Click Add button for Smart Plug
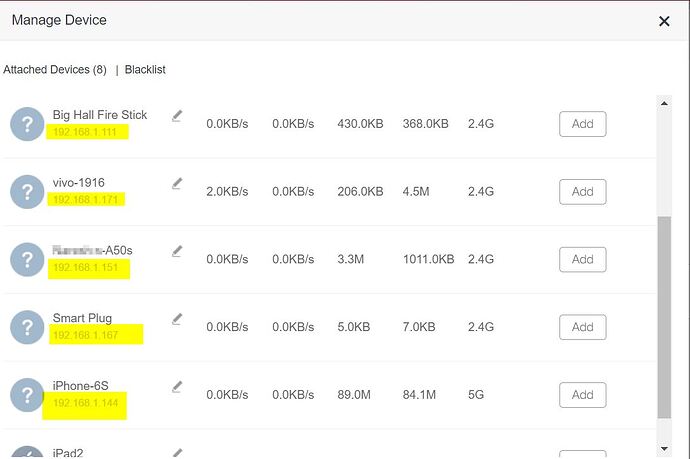 [582, 327]
